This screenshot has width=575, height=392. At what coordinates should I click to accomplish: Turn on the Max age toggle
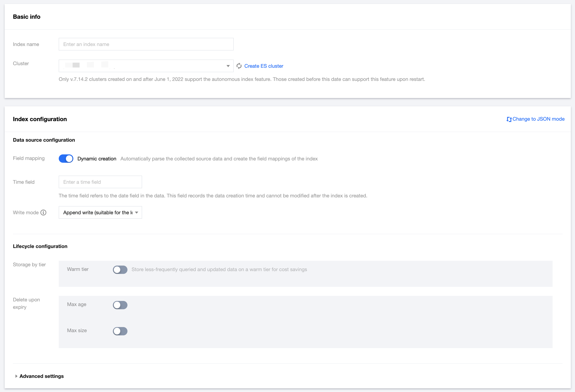[x=120, y=305]
